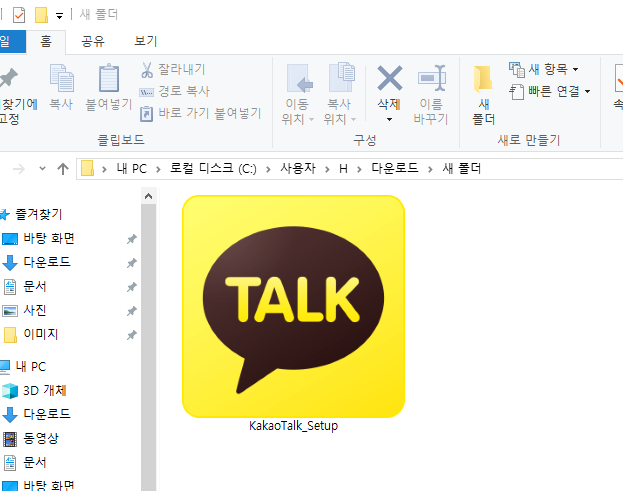The width and height of the screenshot is (623, 491).
Task: Open pinned 이미지 folder in sidebar
Action: [41, 334]
